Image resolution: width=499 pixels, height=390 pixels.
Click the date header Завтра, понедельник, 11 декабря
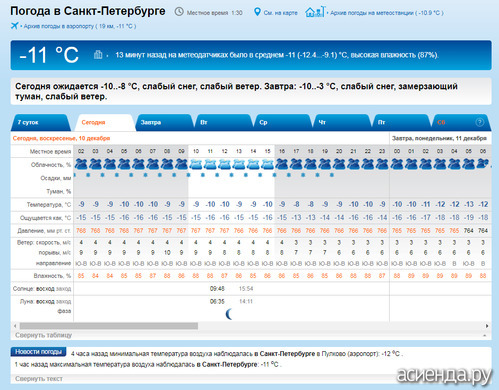point(439,138)
